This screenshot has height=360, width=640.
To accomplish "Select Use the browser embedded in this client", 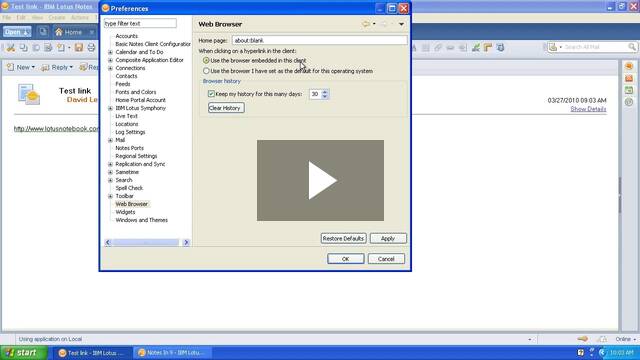I will tap(206, 60).
